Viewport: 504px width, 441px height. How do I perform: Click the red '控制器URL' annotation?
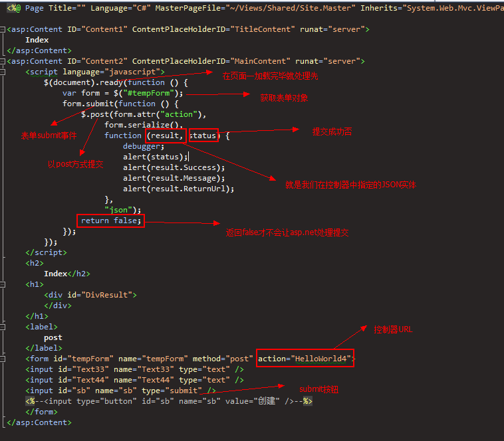393,329
